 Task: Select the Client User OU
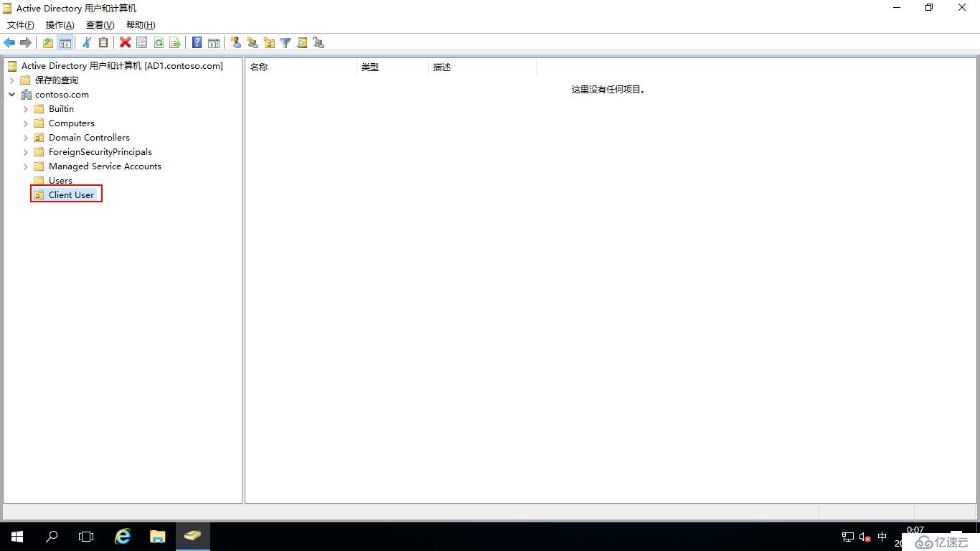point(71,195)
